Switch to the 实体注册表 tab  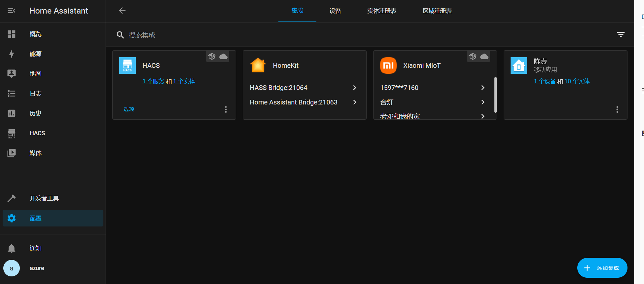click(x=382, y=11)
